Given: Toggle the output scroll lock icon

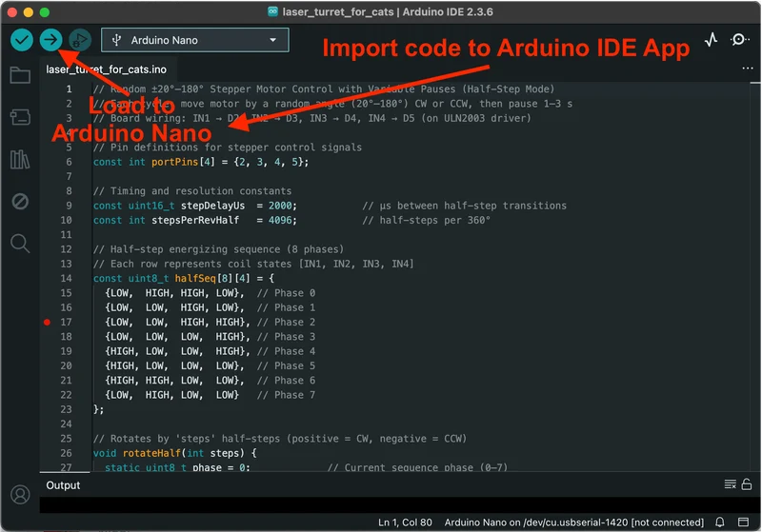Looking at the screenshot, I should (x=747, y=484).
